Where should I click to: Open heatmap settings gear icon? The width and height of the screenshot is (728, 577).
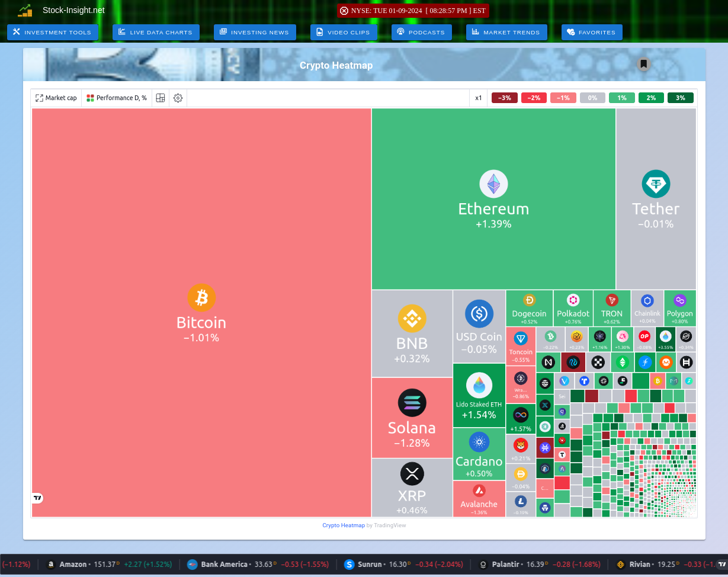click(178, 98)
